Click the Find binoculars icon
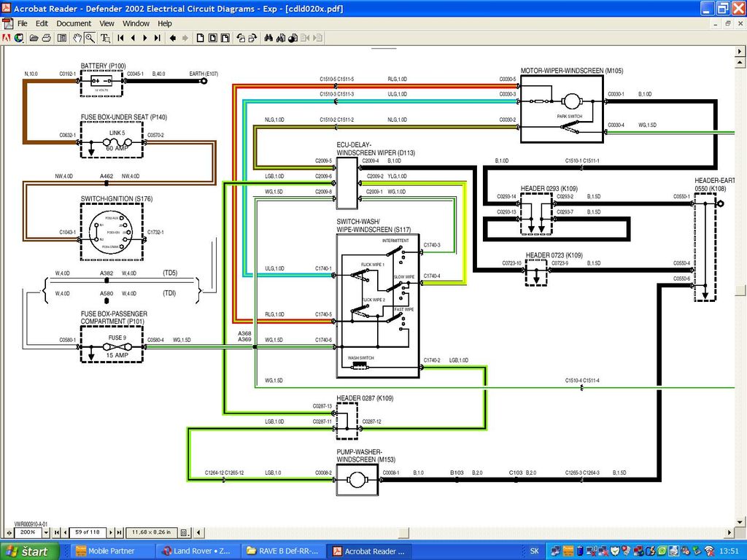 tap(268, 38)
